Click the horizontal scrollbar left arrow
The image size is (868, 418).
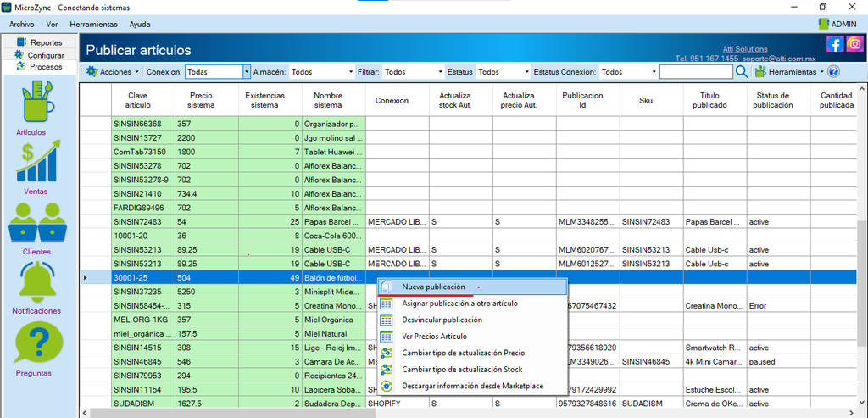85,413
